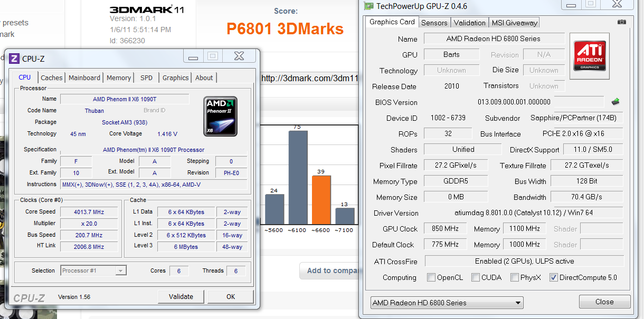Screen dimensions: 644x319
Task: Uncheck the DirectCompute 5.0 checkbox
Action: point(554,277)
